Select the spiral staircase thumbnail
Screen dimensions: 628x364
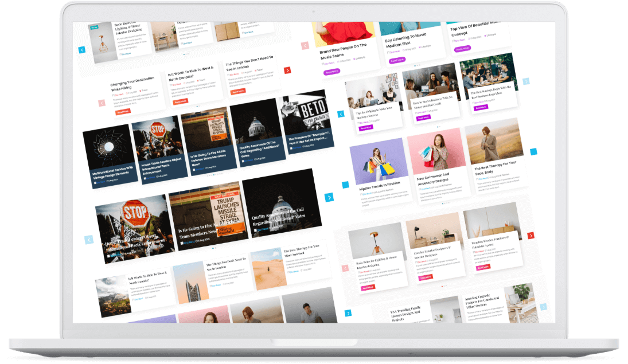(x=109, y=147)
